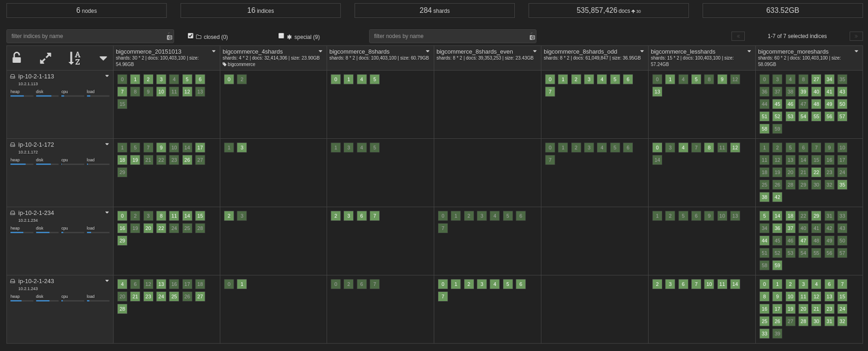Open the ip-10-2-1-243 node dropdown
The image size is (868, 351).
tap(107, 281)
